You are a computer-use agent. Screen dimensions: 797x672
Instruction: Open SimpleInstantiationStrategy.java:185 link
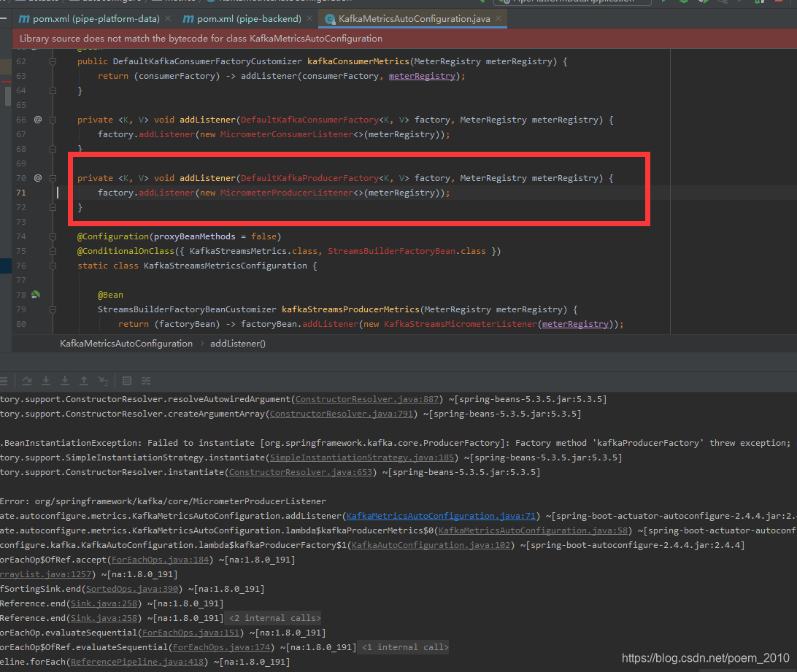[x=362, y=457]
